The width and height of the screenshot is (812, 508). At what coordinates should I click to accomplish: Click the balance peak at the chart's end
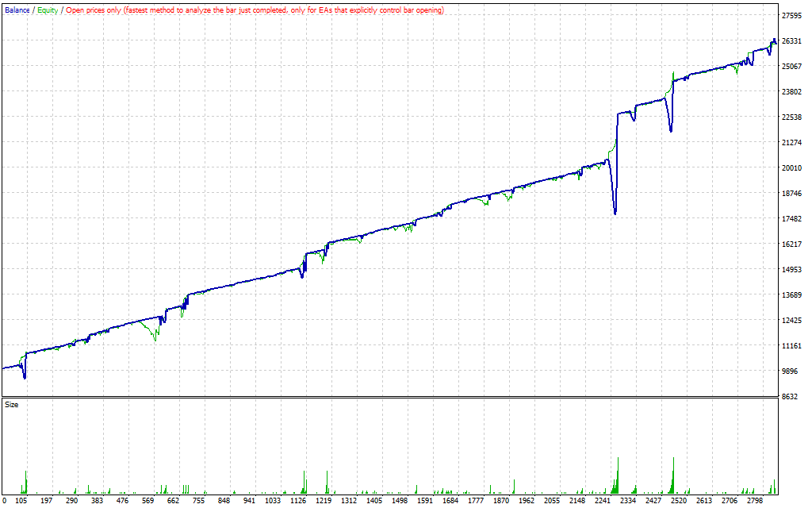(774, 40)
